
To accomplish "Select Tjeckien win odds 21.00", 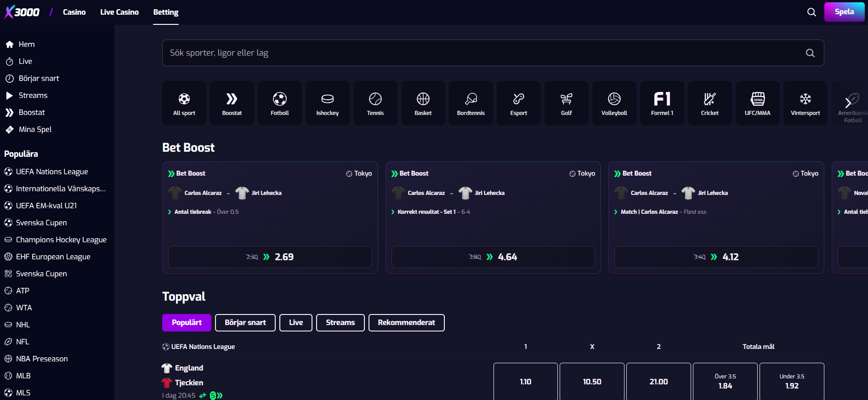I will [x=659, y=382].
